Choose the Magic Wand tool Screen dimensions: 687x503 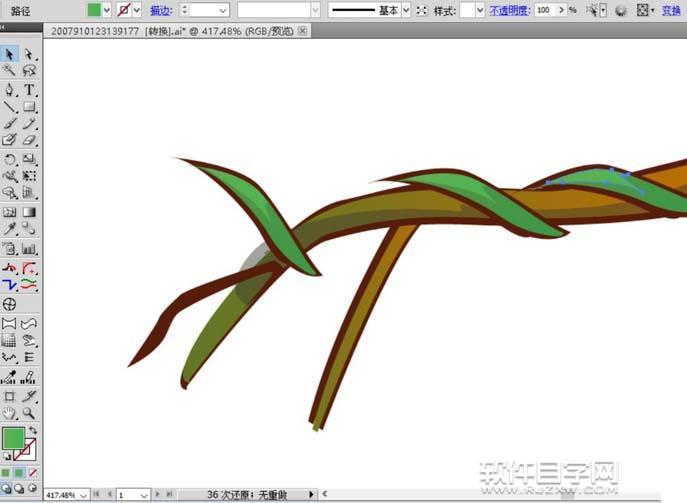click(x=9, y=71)
